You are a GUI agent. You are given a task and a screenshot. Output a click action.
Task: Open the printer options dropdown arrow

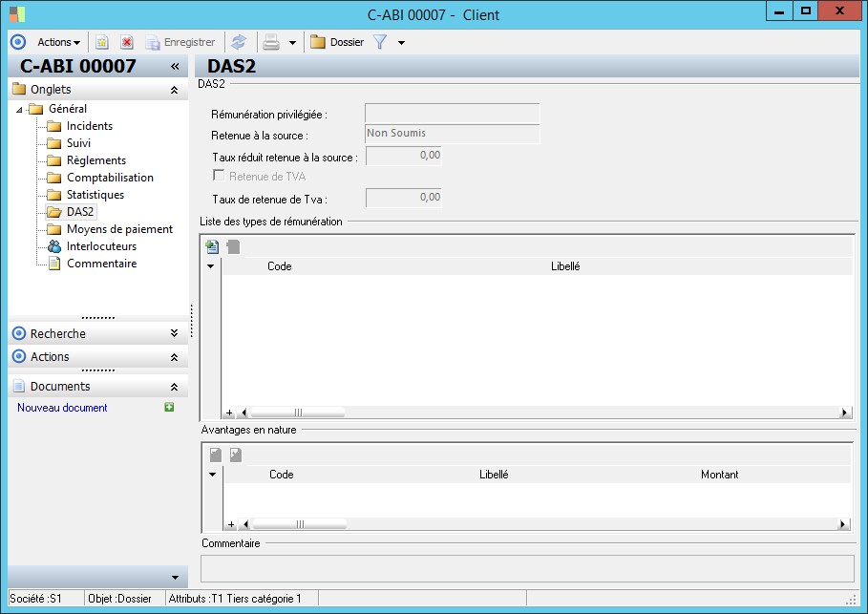pyautogui.click(x=292, y=43)
